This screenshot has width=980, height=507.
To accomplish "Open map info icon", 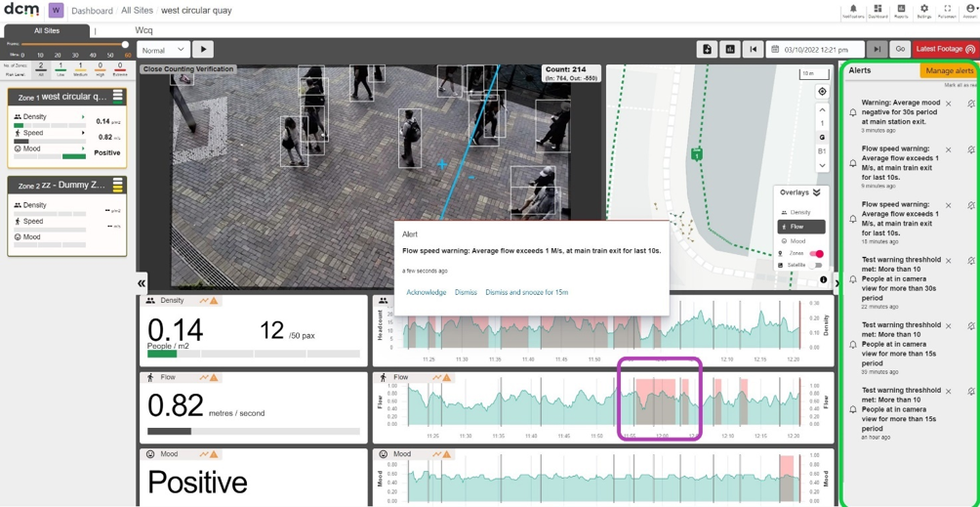I will (x=823, y=279).
